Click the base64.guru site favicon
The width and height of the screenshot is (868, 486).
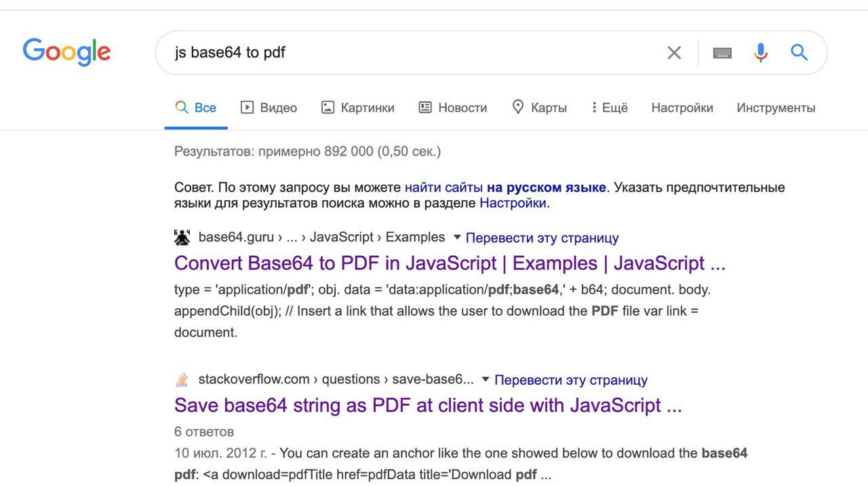click(182, 238)
